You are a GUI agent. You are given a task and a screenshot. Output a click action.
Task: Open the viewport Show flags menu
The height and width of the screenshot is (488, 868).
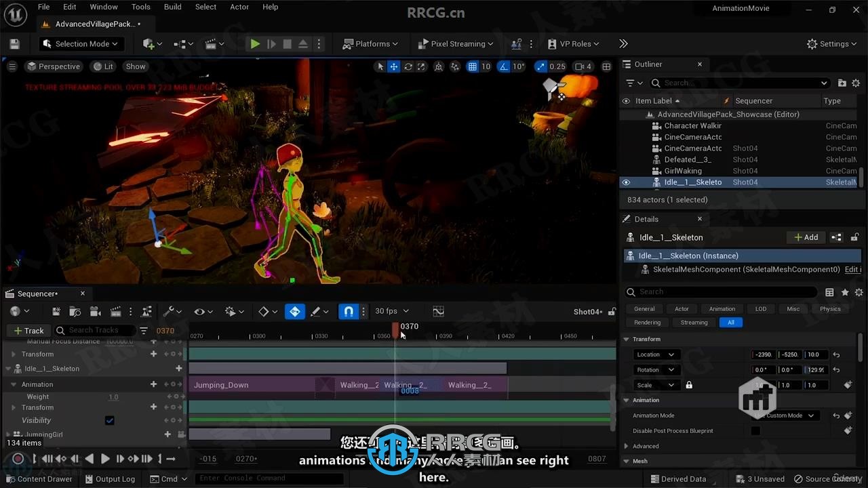pos(136,66)
